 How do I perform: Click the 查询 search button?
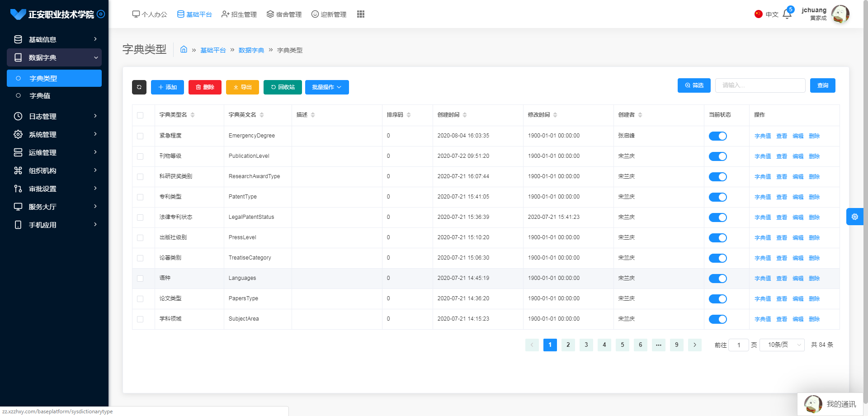823,85
